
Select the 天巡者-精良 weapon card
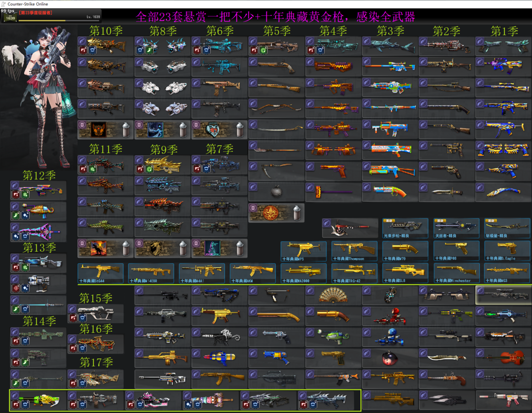point(456,228)
